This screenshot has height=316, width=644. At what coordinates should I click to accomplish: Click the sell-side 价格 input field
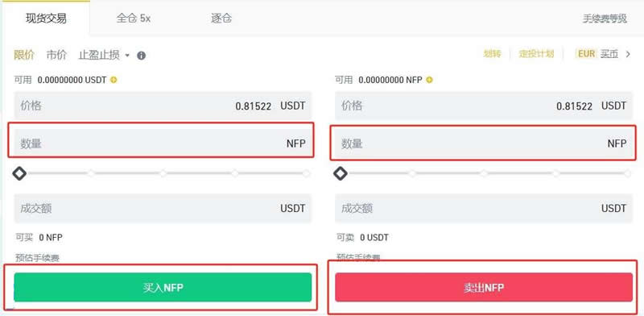484,106
